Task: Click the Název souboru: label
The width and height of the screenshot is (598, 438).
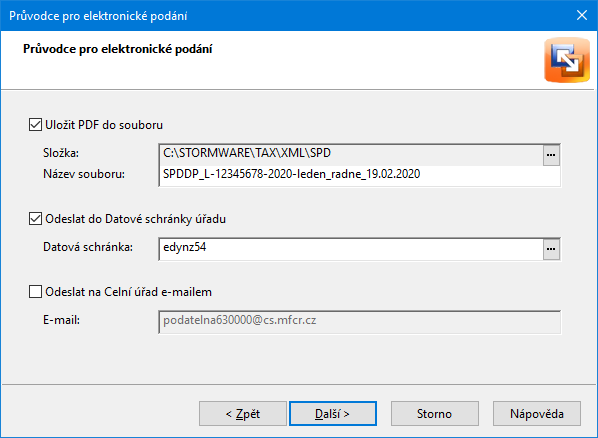Action: (x=84, y=174)
